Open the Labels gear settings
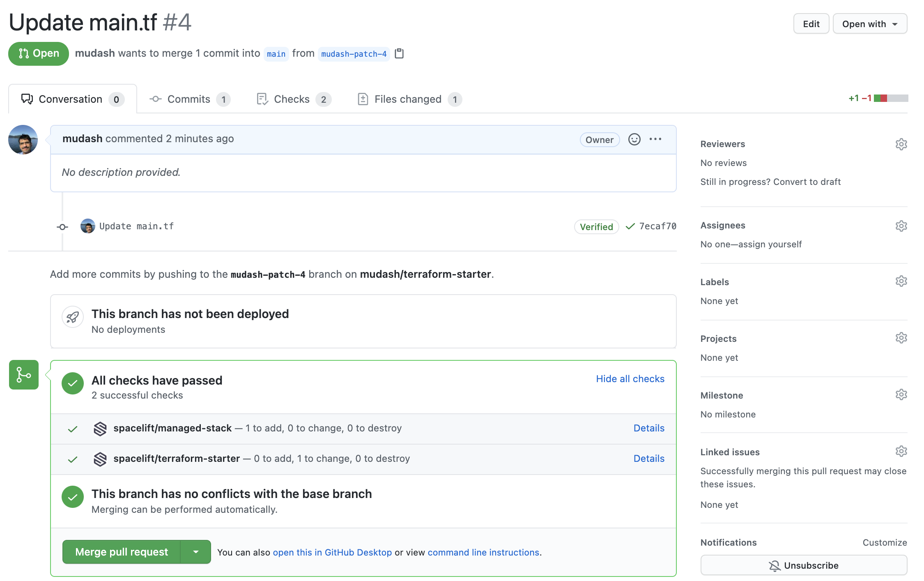The height and width of the screenshot is (581, 924). (901, 281)
